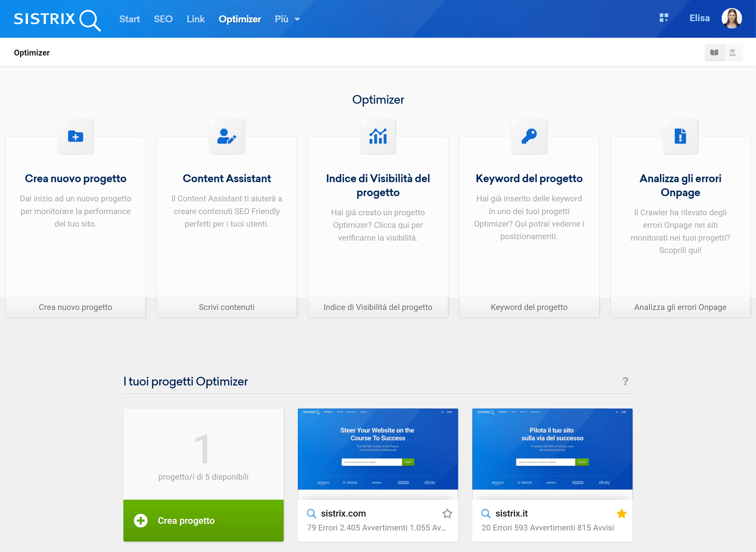Click the visibility chart icon

coord(378,136)
